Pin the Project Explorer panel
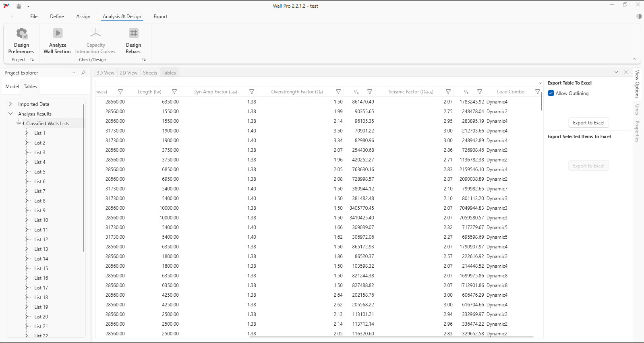This screenshot has height=343, width=644. 83,73
